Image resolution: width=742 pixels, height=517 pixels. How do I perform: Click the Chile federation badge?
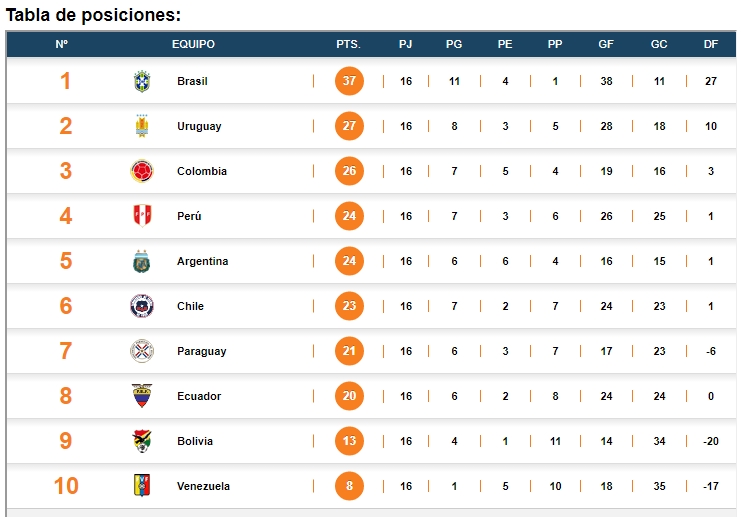(142, 306)
